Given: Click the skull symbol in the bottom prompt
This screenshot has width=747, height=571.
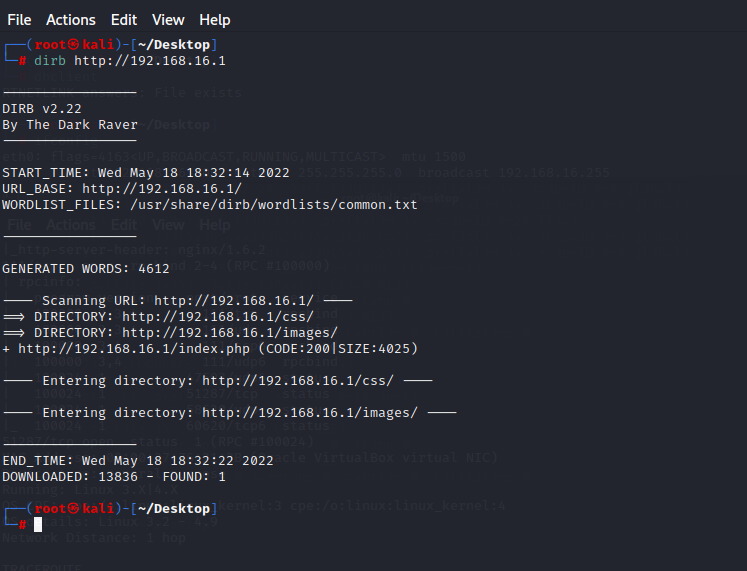Looking at the screenshot, I should [73, 509].
